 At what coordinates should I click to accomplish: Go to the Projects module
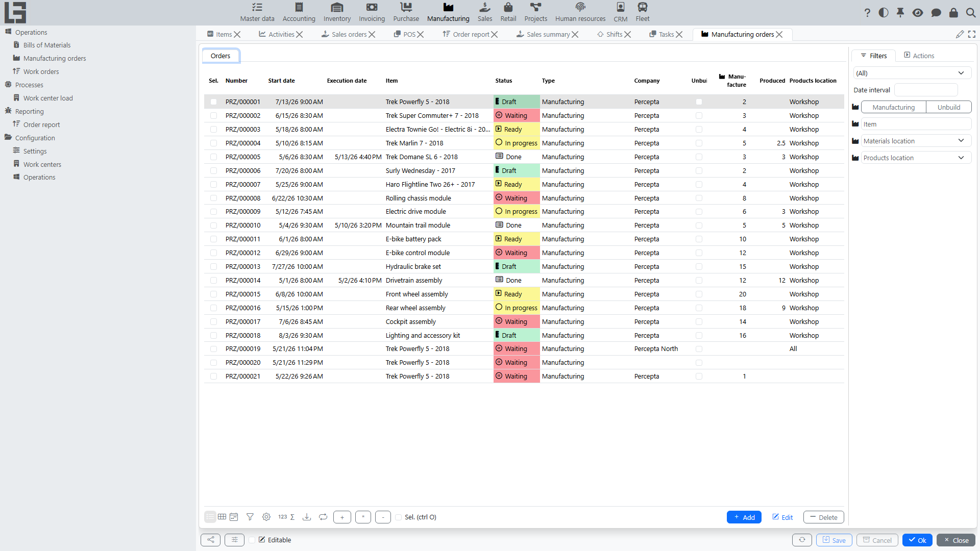pos(535,12)
